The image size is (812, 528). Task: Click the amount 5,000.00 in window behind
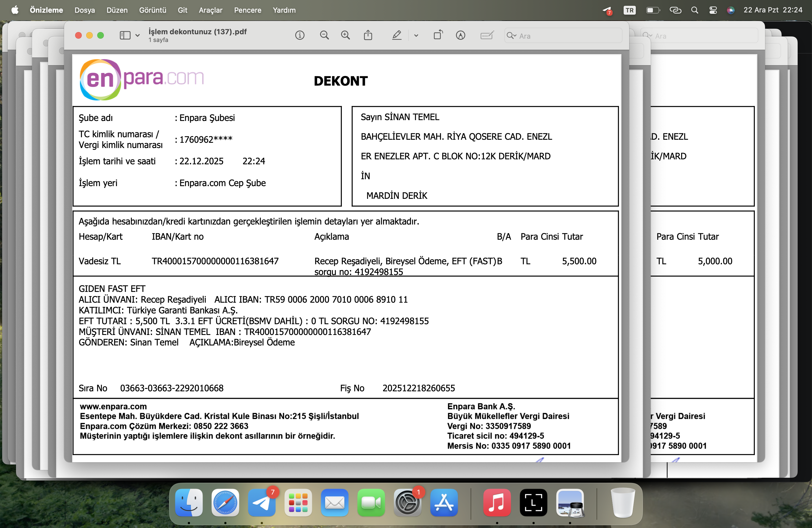point(715,261)
